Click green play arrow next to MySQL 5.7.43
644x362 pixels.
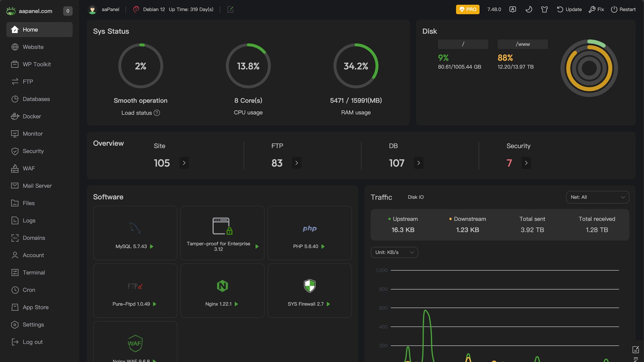click(152, 246)
